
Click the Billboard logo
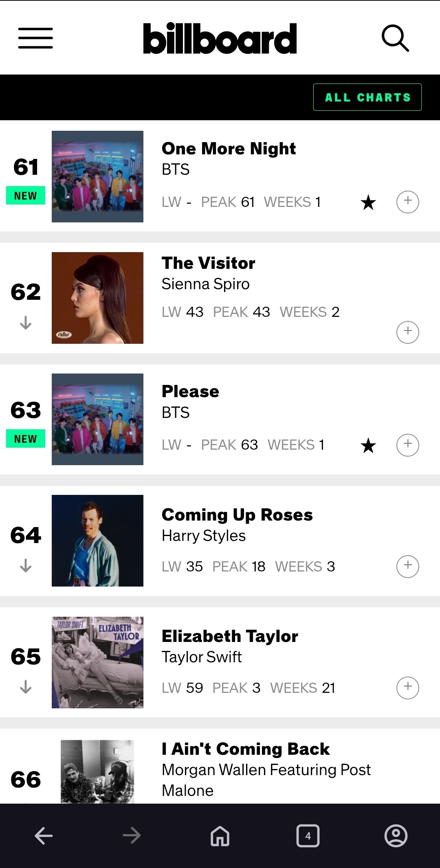point(220,38)
